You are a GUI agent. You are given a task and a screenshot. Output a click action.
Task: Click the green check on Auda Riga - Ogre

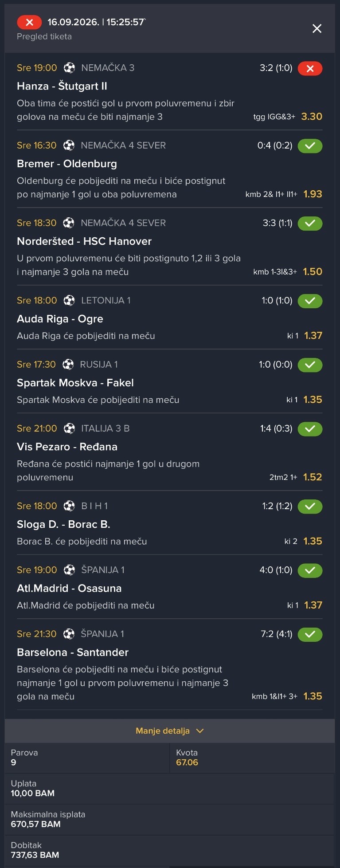pos(310,301)
